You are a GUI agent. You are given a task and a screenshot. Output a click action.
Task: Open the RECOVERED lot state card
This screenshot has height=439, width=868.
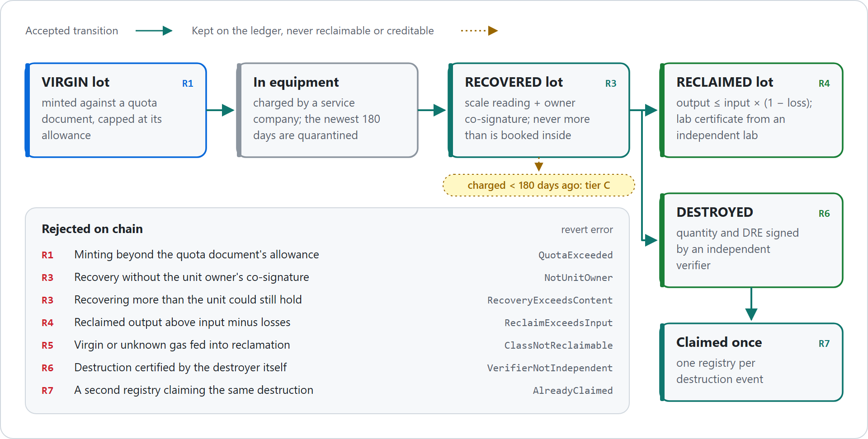(539, 110)
